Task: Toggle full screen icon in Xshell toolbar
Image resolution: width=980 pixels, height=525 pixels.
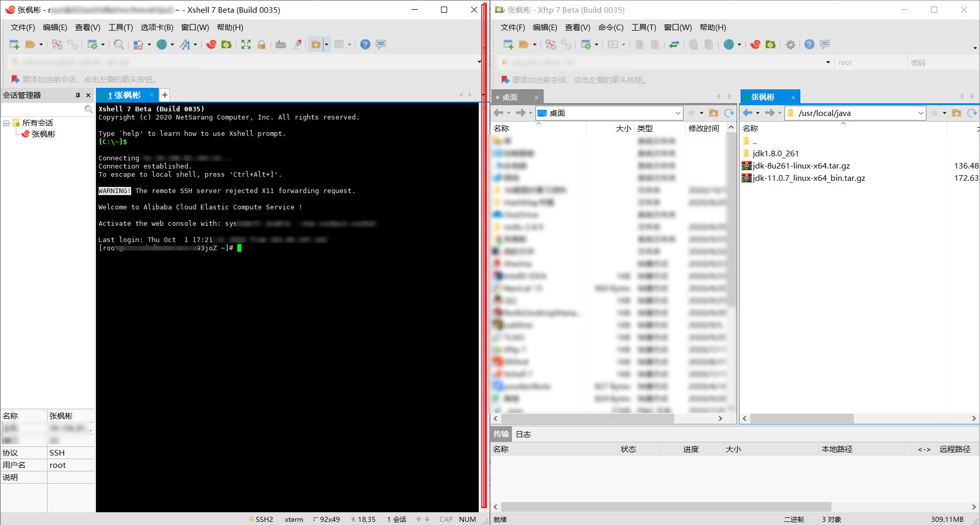Action: 246,44
